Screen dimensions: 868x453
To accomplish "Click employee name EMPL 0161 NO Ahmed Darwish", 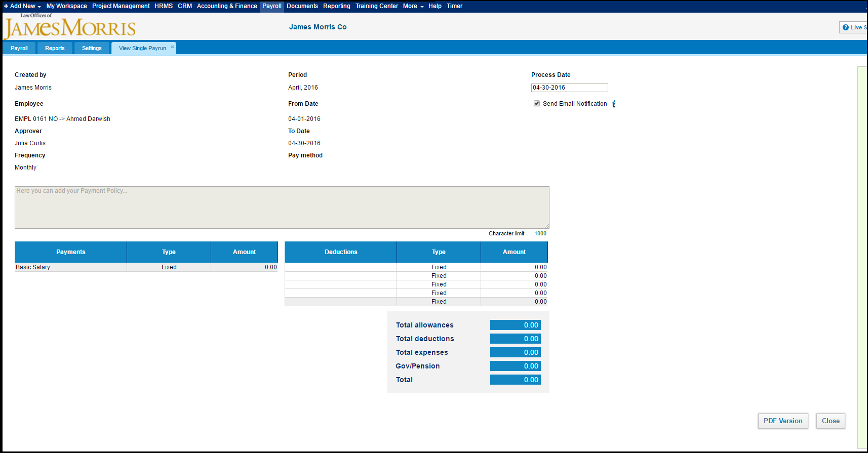I will 62,119.
